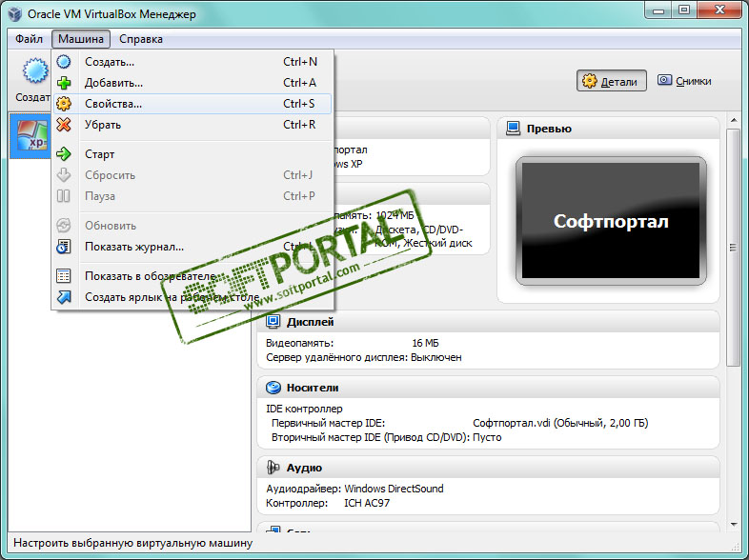Viewport: 749px width, 560px height.
Task: Click the status bar text Настроить выбранную виртуальную машину
Action: click(132, 543)
